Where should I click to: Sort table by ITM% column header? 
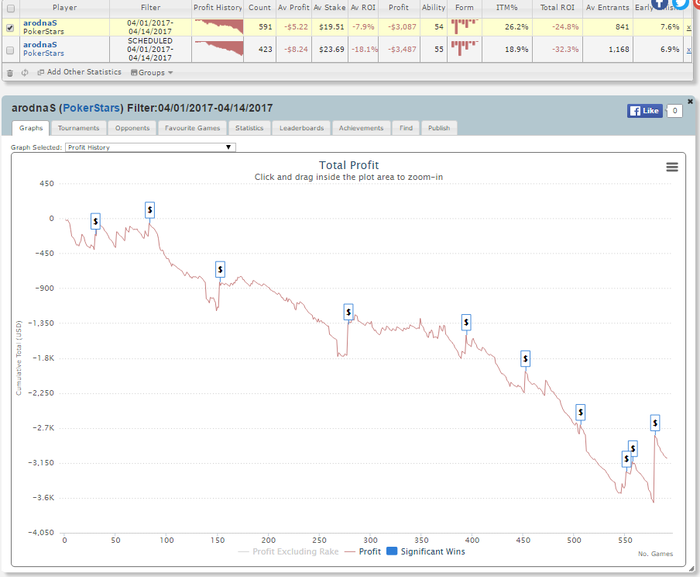tap(507, 8)
